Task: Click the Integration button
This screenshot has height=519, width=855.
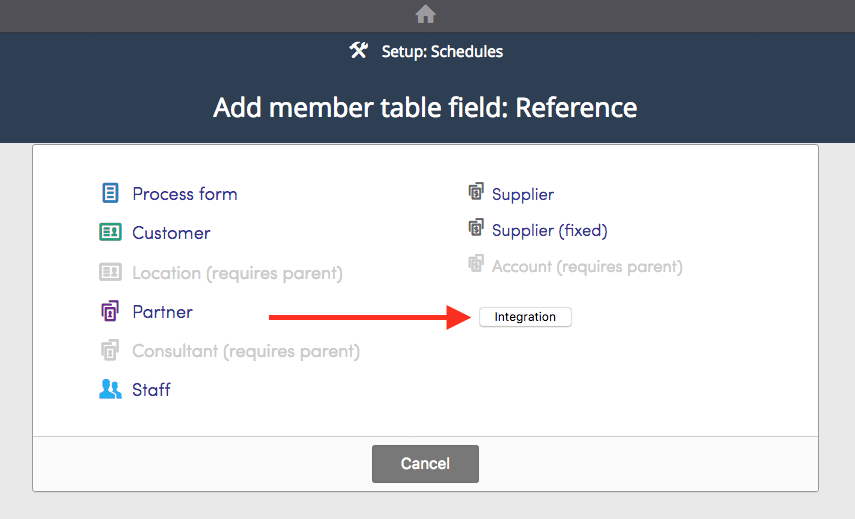Action: pos(525,317)
